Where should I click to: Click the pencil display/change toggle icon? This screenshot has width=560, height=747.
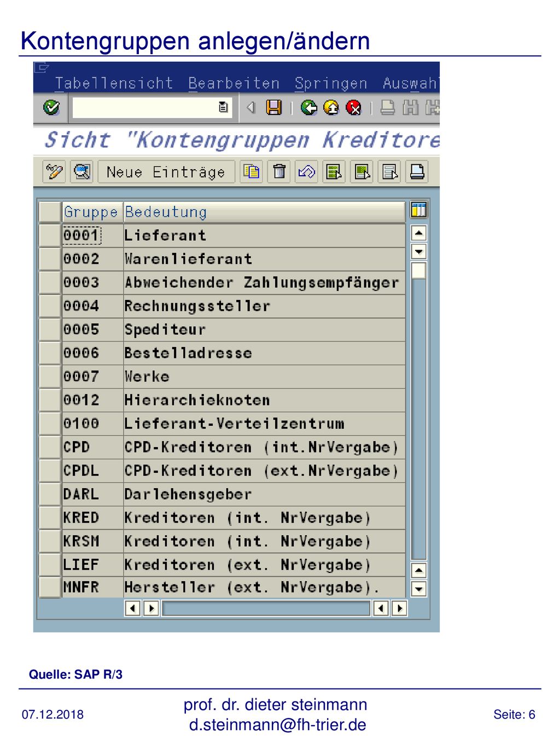click(54, 172)
